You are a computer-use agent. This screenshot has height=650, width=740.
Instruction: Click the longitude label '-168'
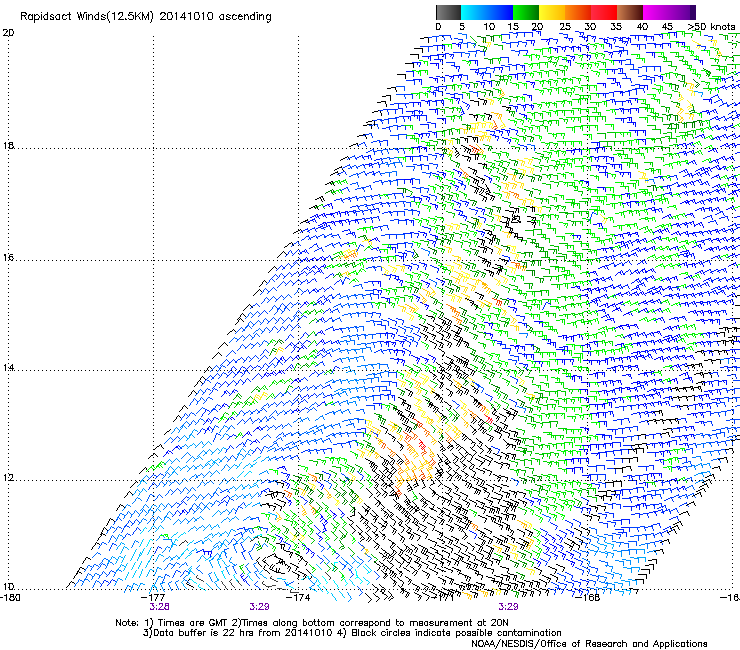pyautogui.click(x=588, y=598)
